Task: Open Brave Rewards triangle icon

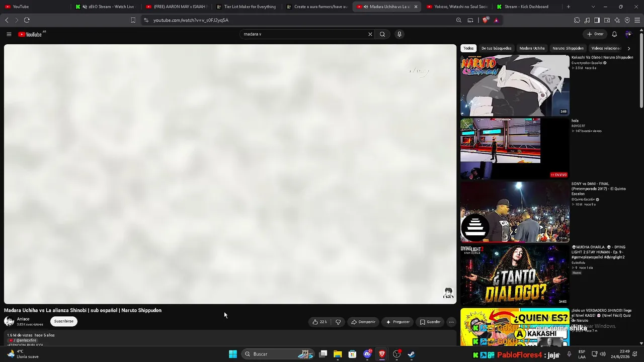Action: click(496, 20)
